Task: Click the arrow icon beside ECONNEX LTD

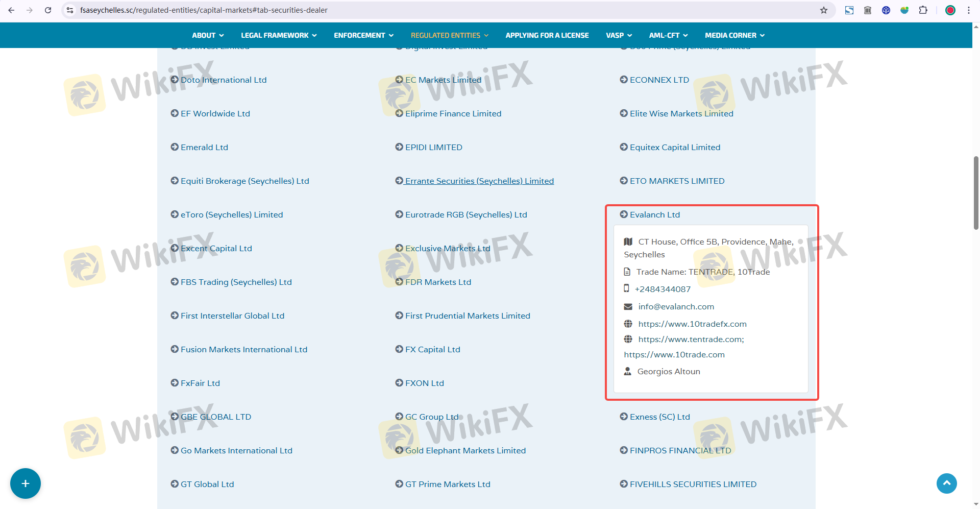Action: pos(624,80)
